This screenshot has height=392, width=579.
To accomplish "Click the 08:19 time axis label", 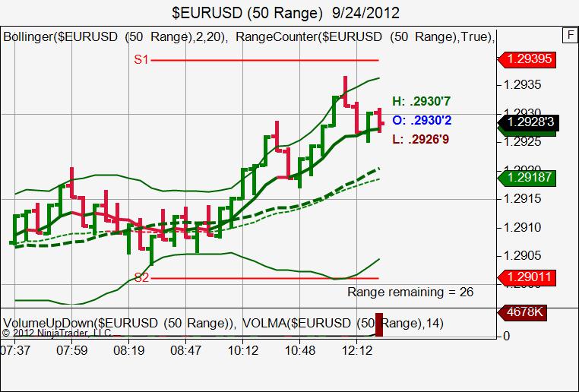I will point(129,350).
